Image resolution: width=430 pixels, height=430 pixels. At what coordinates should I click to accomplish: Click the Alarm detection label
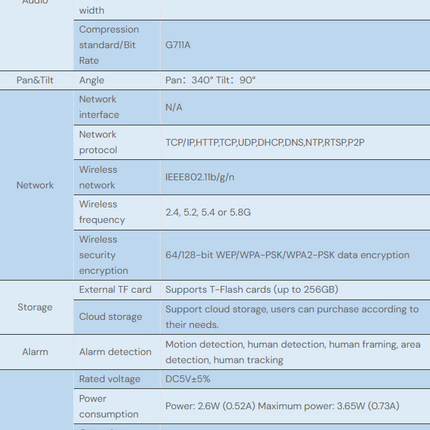coord(115,352)
